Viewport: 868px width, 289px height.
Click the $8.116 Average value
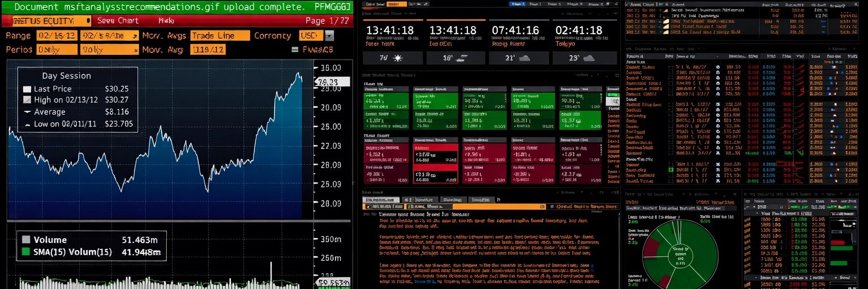(117, 112)
